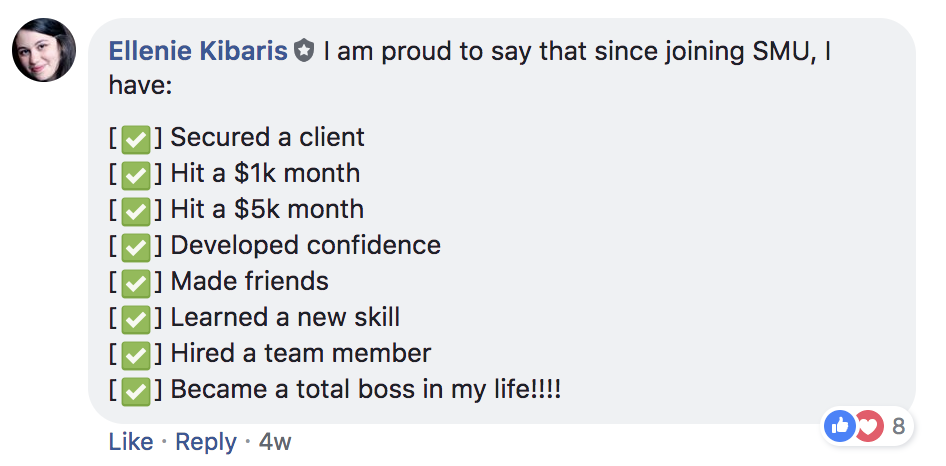The height and width of the screenshot is (466, 946).
Task: Click the 'Hired a team member' text
Action: coord(301,354)
